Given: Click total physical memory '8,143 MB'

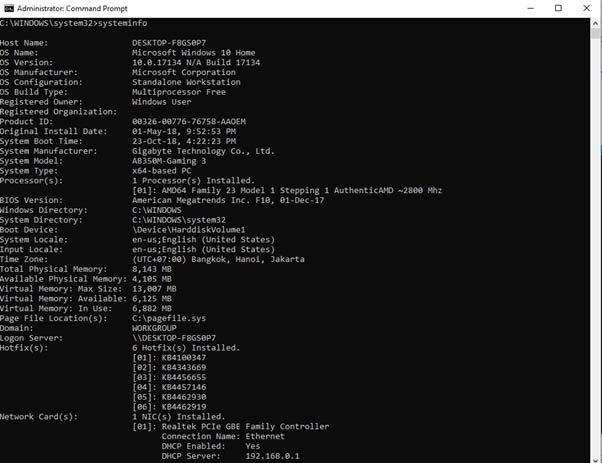Looking at the screenshot, I should tap(152, 269).
